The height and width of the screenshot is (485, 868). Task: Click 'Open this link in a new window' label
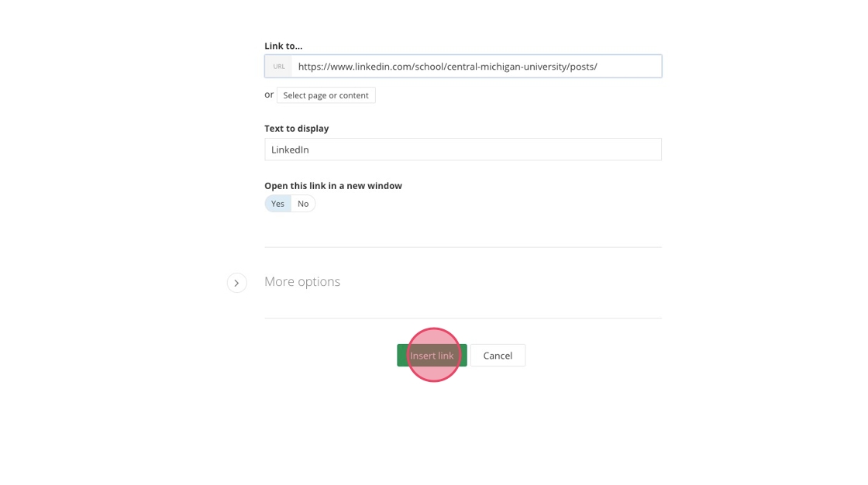pyautogui.click(x=333, y=186)
